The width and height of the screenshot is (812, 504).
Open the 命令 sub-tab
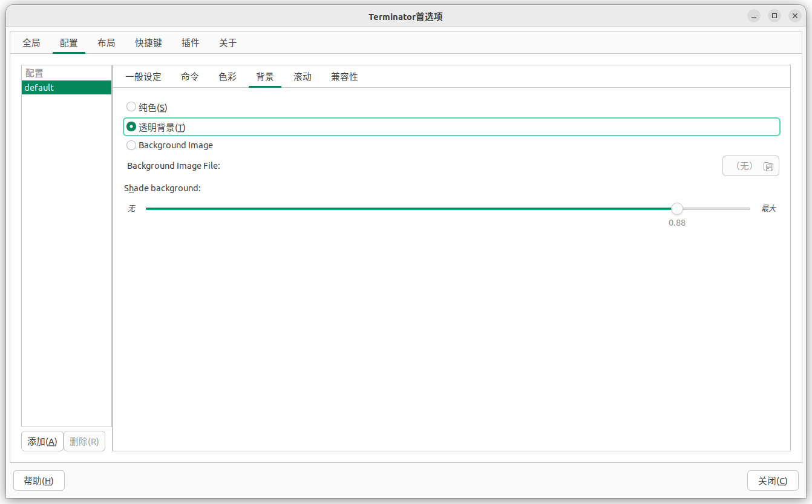(190, 77)
